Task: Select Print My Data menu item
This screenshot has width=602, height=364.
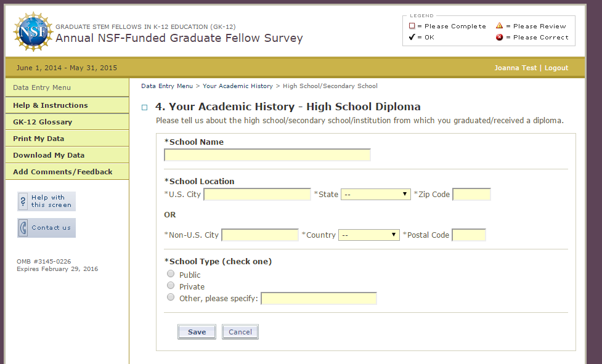Action: point(39,139)
